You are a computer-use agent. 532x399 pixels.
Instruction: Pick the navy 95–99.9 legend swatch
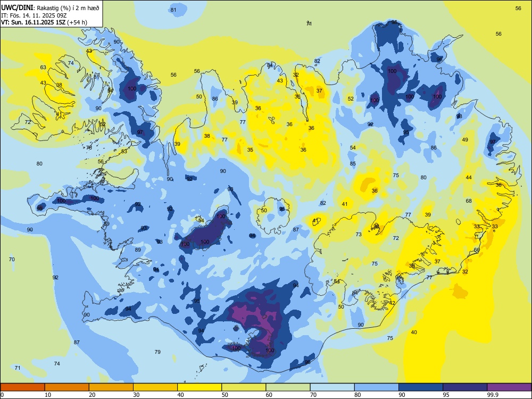tap(465, 387)
